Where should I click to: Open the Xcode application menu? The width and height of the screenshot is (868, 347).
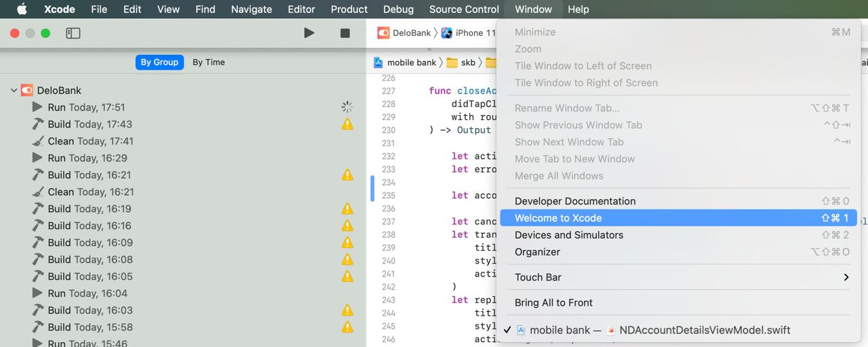click(x=60, y=9)
